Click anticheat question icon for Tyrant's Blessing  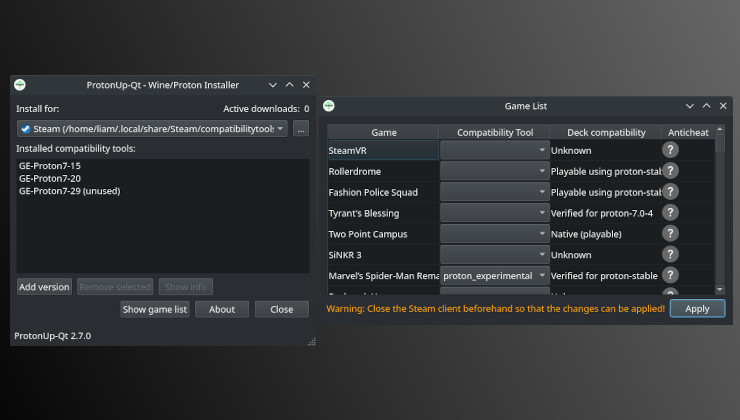click(670, 212)
